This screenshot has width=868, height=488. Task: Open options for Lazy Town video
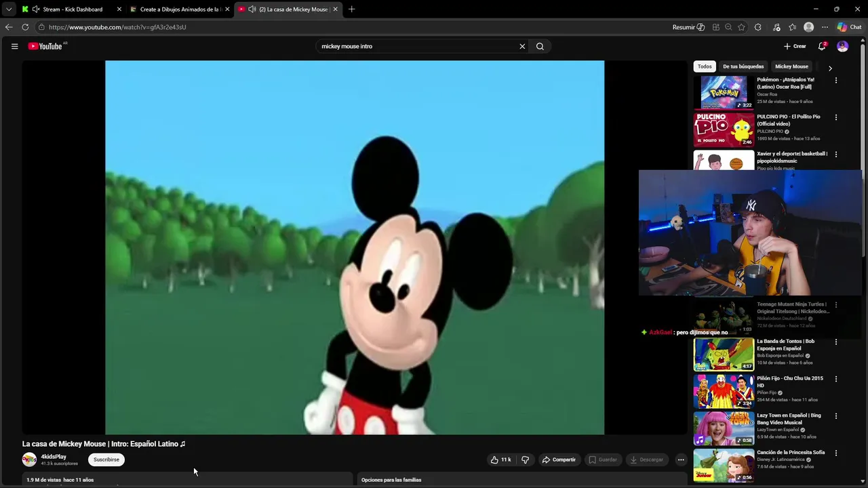click(835, 416)
